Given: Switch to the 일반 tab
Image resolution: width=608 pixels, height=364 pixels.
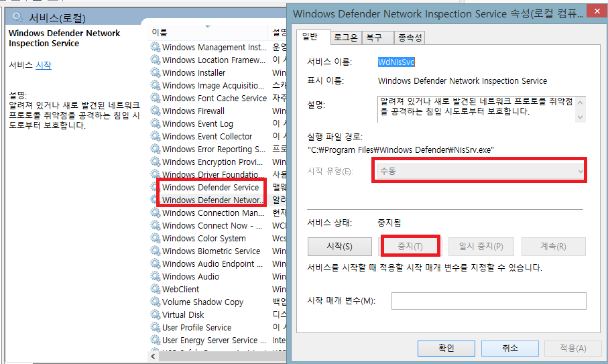Looking at the screenshot, I should coord(313,38).
